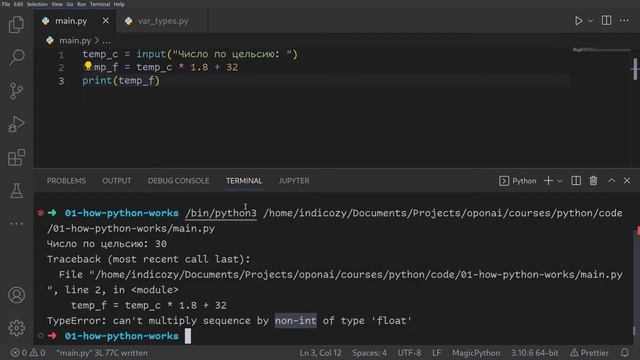The height and width of the screenshot is (360, 640).
Task: Open File menu
Action: tap(6, 4)
